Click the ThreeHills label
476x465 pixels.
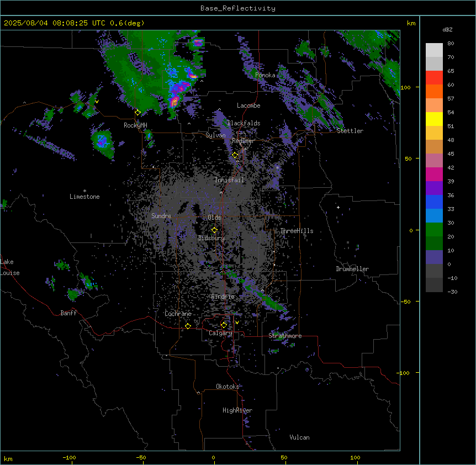coord(297,231)
